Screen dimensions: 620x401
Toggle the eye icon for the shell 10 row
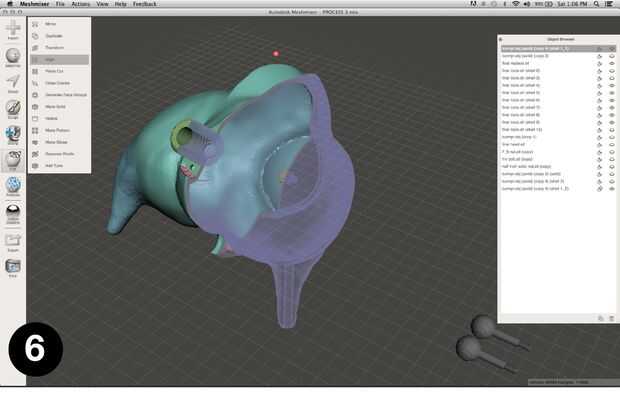(612, 130)
